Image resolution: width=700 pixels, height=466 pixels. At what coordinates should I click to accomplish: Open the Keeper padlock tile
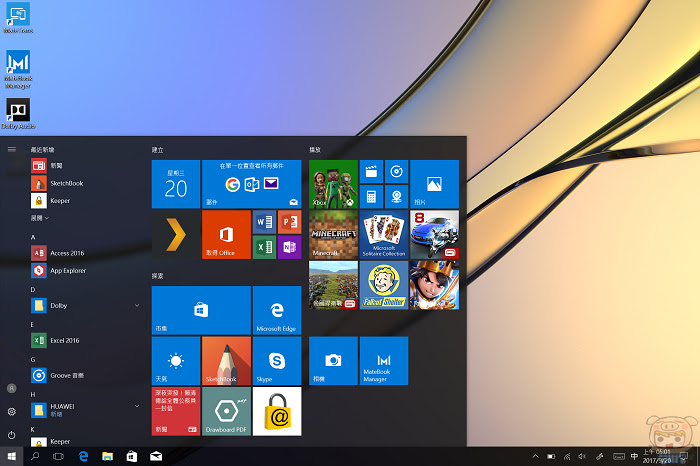click(x=277, y=411)
